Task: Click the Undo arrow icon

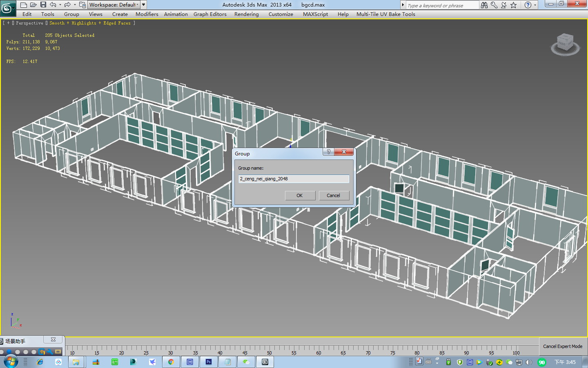Action: 53,5
